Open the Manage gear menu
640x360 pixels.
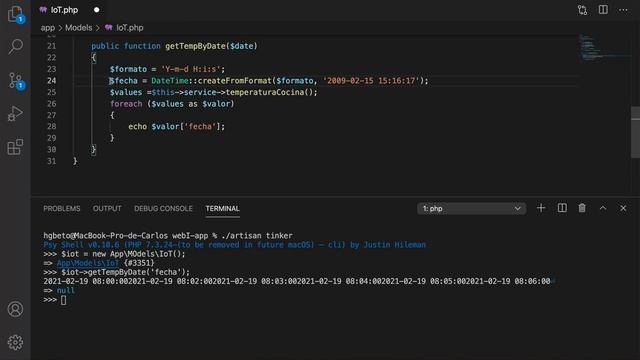[x=16, y=342]
